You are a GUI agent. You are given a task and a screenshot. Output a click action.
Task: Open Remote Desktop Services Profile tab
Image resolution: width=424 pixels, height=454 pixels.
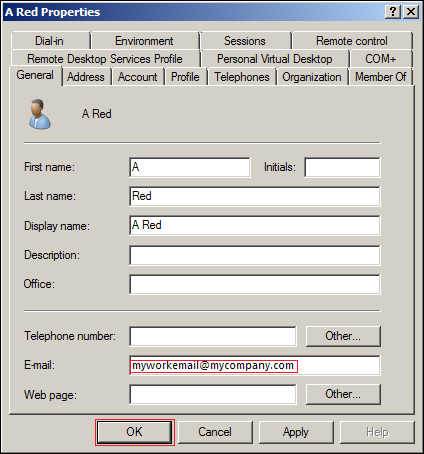[x=105, y=59]
